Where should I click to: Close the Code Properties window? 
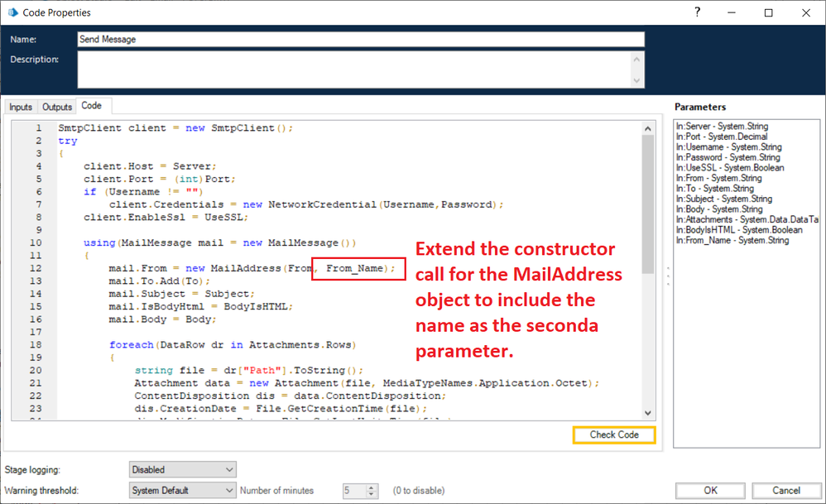[x=806, y=12]
